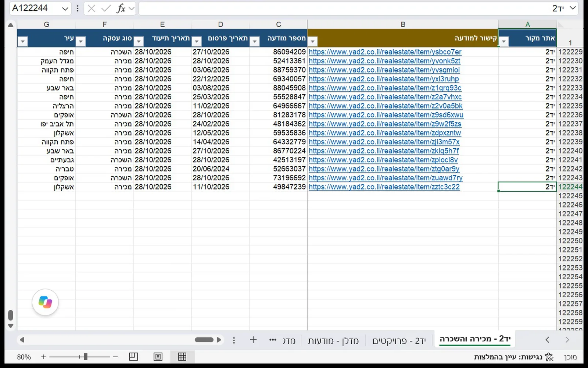This screenshot has width=588, height=368.
Task: Open the Copilot floating button
Action: pos(45,302)
